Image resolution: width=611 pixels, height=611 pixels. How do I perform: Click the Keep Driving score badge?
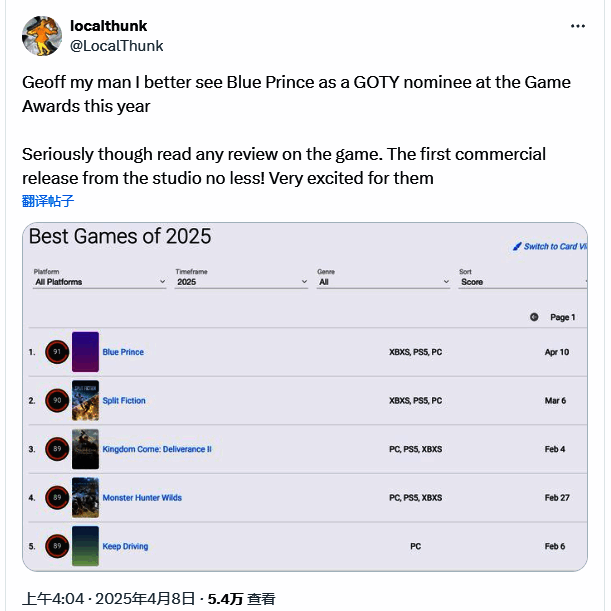pyautogui.click(x=57, y=546)
